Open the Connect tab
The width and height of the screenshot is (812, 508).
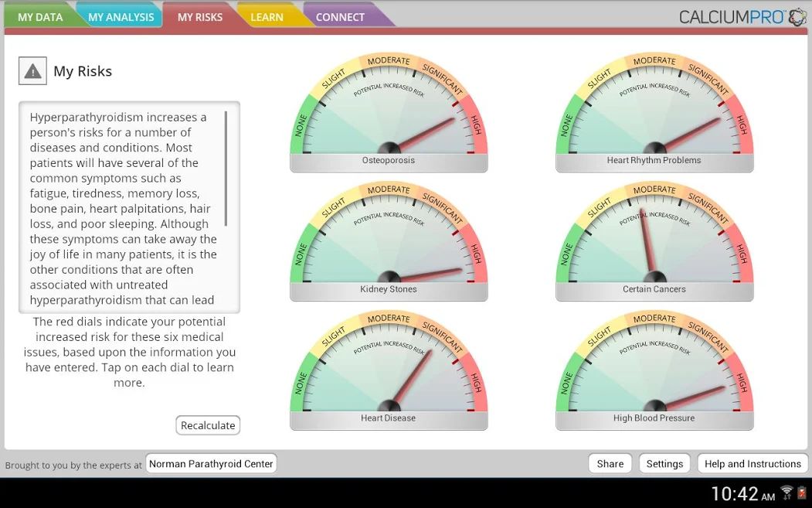tap(340, 17)
